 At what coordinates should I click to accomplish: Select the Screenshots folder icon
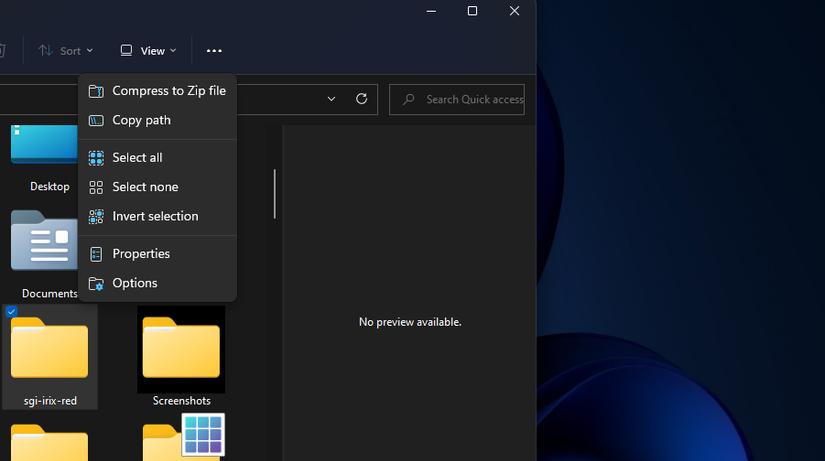coord(181,347)
